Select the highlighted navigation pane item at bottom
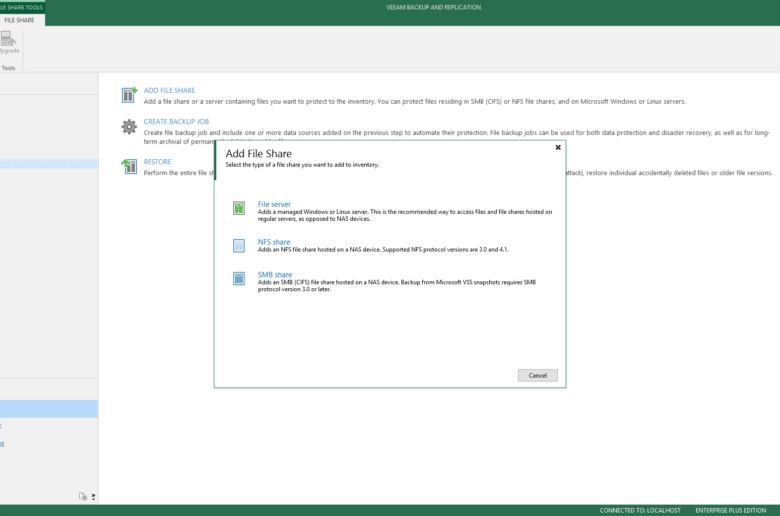Screen dimensions: 780x516 coord(49,409)
